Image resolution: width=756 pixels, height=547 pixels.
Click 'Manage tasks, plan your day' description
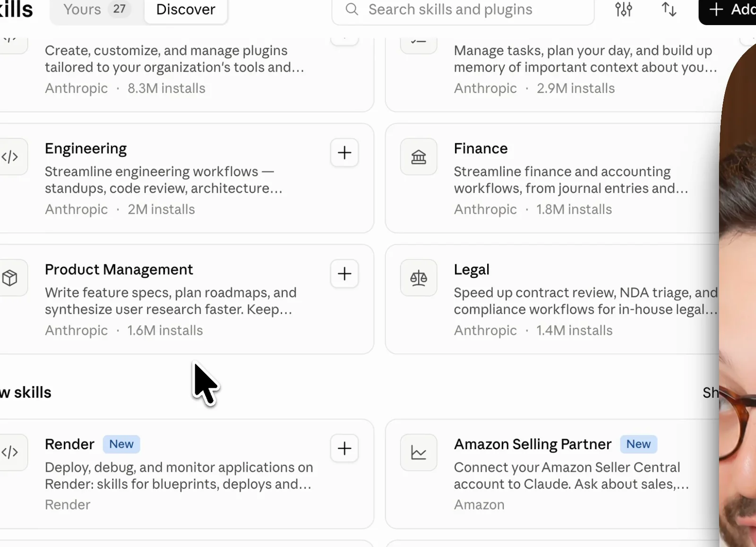(x=585, y=59)
